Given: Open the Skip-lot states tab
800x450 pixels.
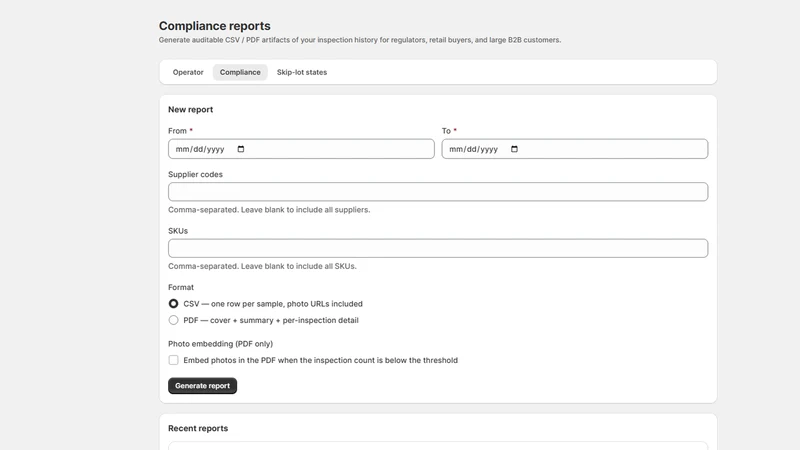Looking at the screenshot, I should pos(302,72).
